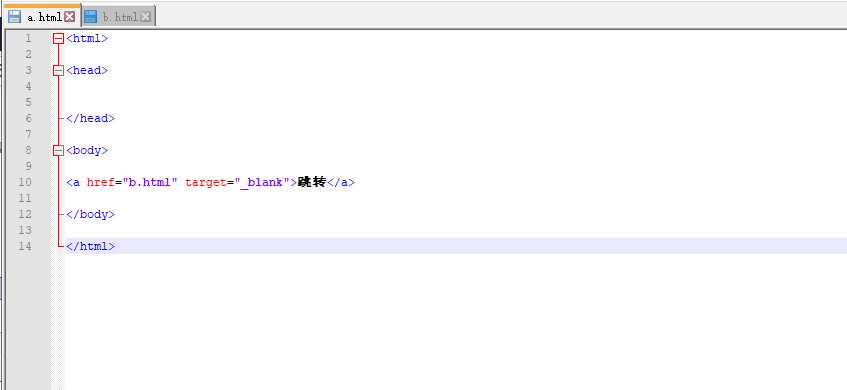Click the opening <body> tag
847x390 pixels.
[x=87, y=150]
